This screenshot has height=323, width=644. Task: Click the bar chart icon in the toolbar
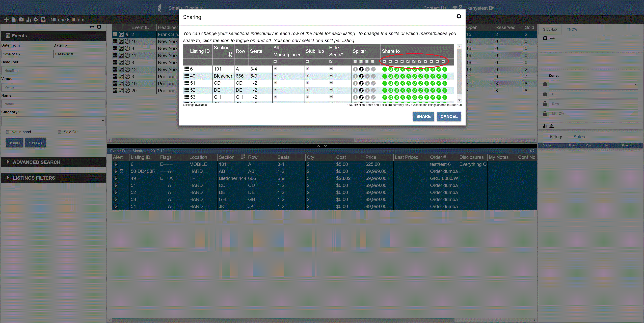coord(29,19)
